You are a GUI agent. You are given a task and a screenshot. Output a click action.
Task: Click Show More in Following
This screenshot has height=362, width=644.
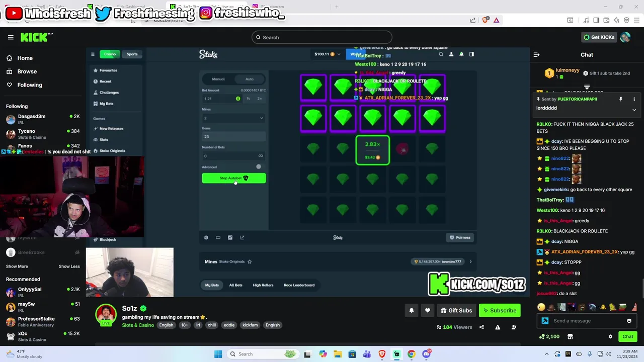[x=17, y=266]
